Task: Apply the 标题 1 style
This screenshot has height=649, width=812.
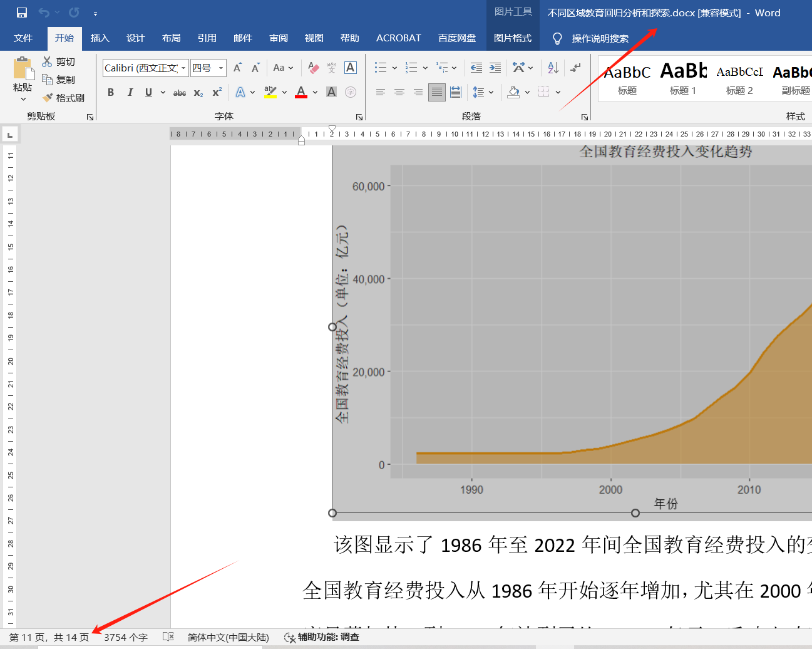Action: pos(682,78)
